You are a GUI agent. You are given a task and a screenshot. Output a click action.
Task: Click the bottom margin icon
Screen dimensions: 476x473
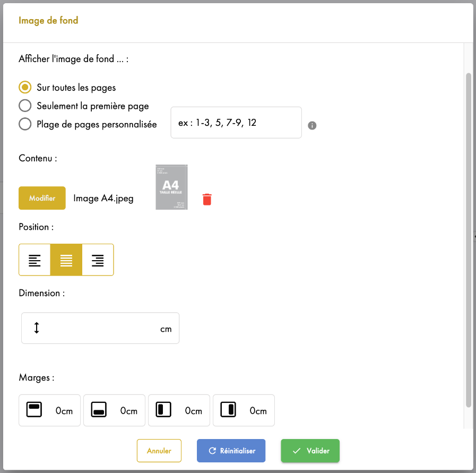99,410
